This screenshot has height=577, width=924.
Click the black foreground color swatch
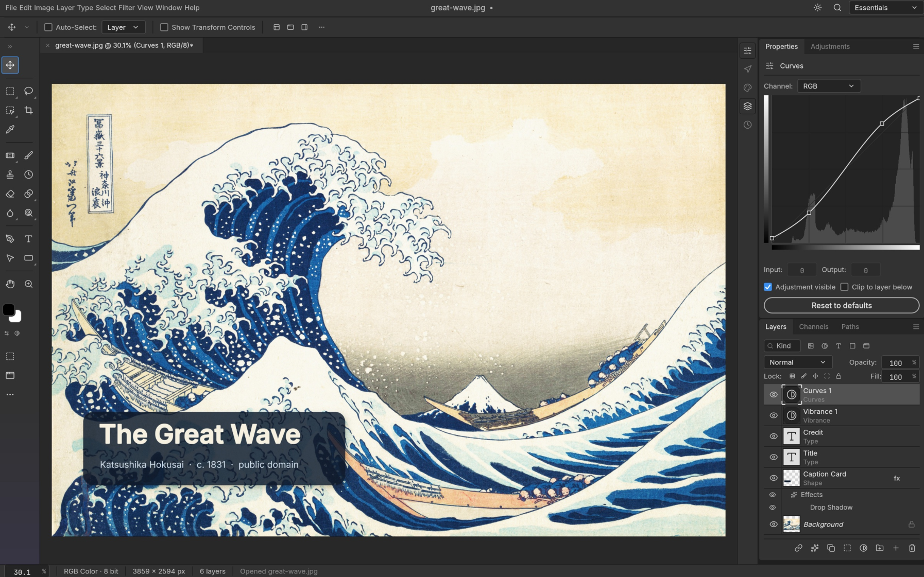(x=9, y=310)
